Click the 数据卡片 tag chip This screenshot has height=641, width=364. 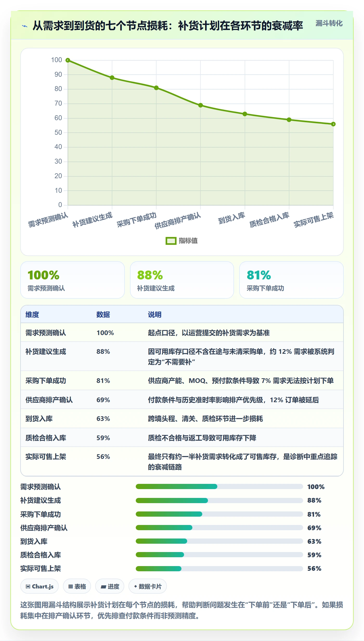tap(148, 586)
